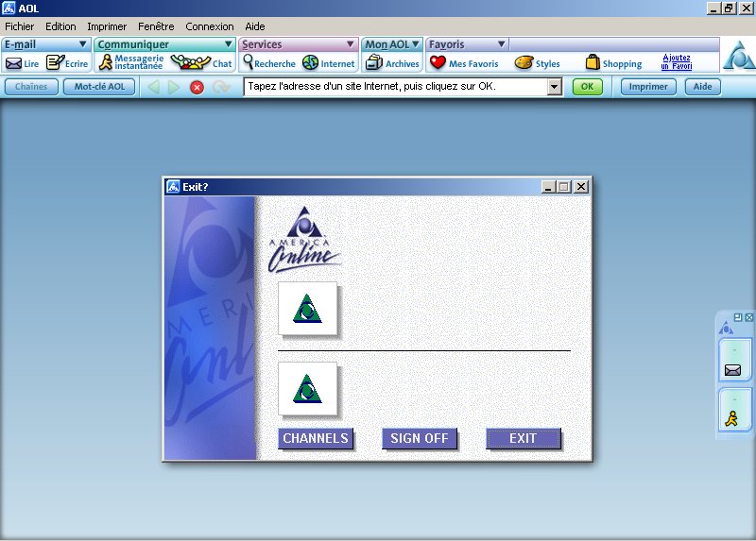Click the Imprimer toolbar button
756x541 pixels.
[648, 87]
